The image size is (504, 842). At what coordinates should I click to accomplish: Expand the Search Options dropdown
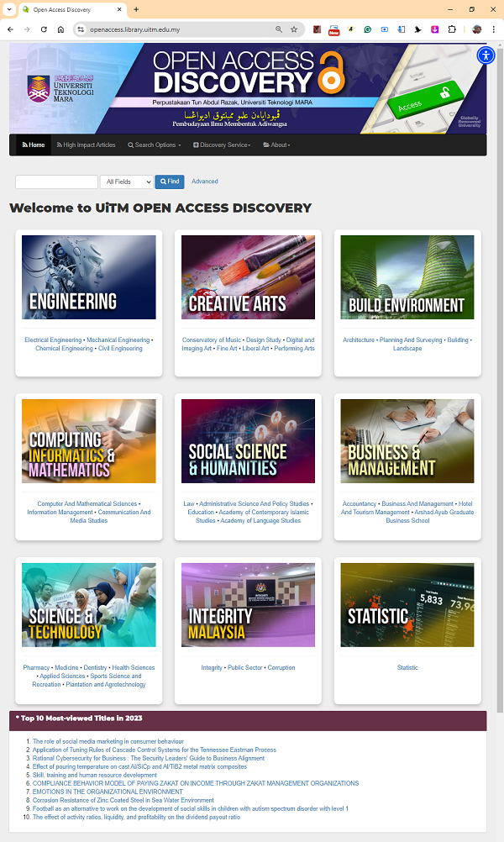click(x=154, y=145)
